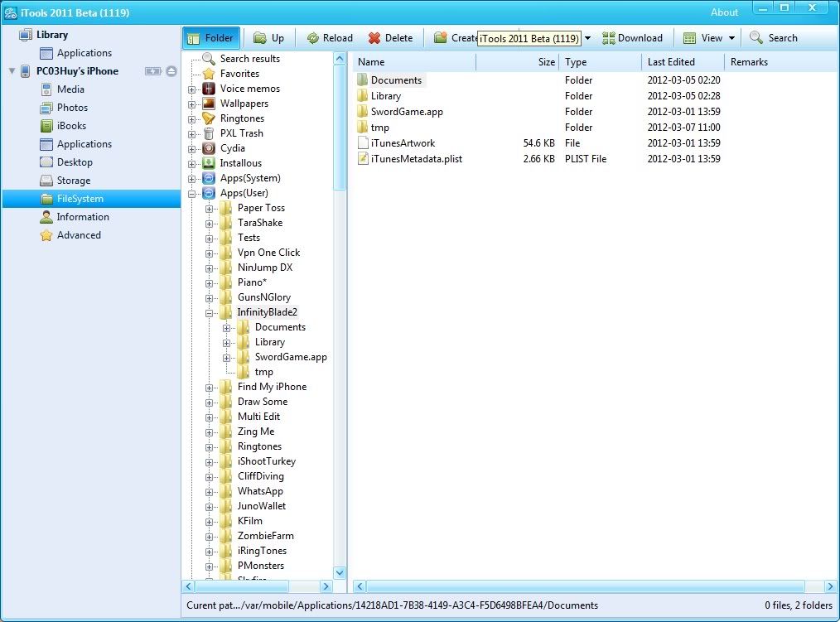Sort by the Size column header
Viewport: 840px width, 622px height.
518,62
